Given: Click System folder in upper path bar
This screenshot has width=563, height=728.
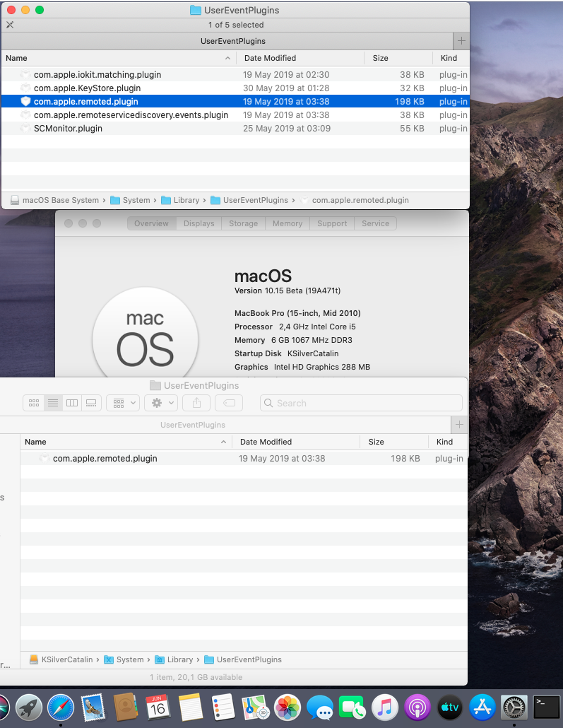Looking at the screenshot, I should [131, 200].
